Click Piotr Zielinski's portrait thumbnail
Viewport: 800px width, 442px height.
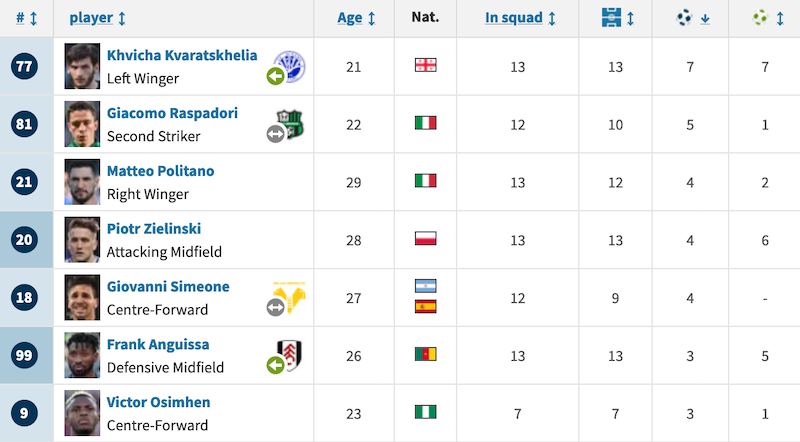coord(83,238)
